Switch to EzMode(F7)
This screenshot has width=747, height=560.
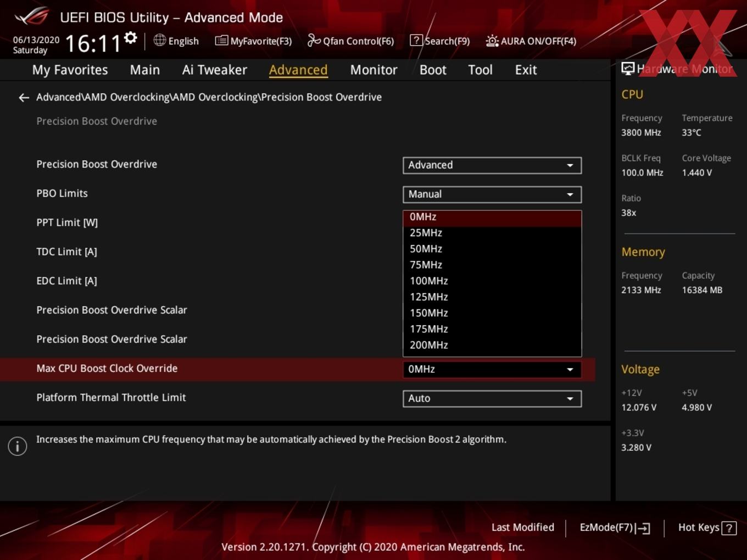click(615, 528)
